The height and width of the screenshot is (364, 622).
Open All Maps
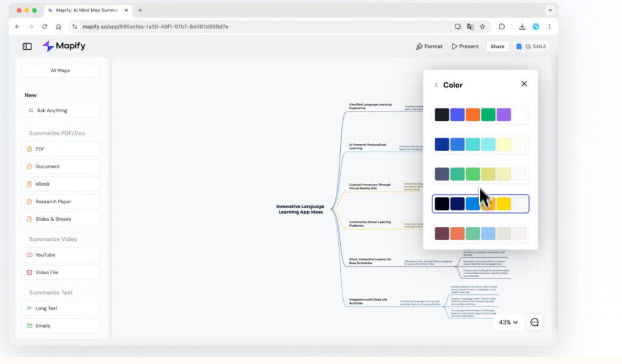click(61, 70)
